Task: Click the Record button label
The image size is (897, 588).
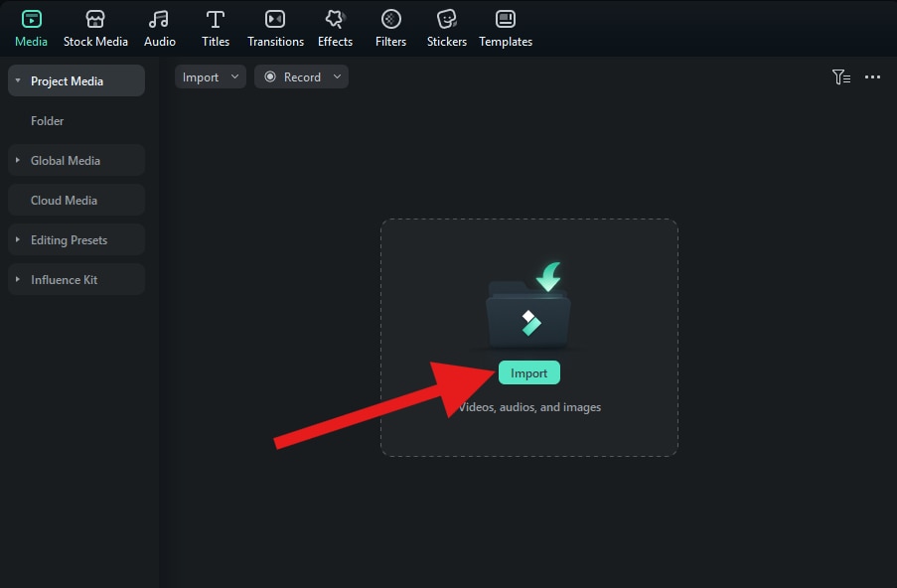Action: pyautogui.click(x=302, y=77)
